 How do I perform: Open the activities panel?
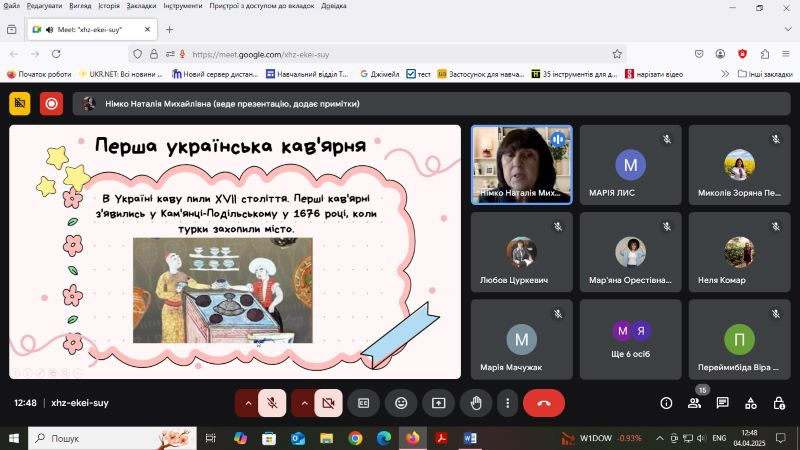[x=751, y=403]
